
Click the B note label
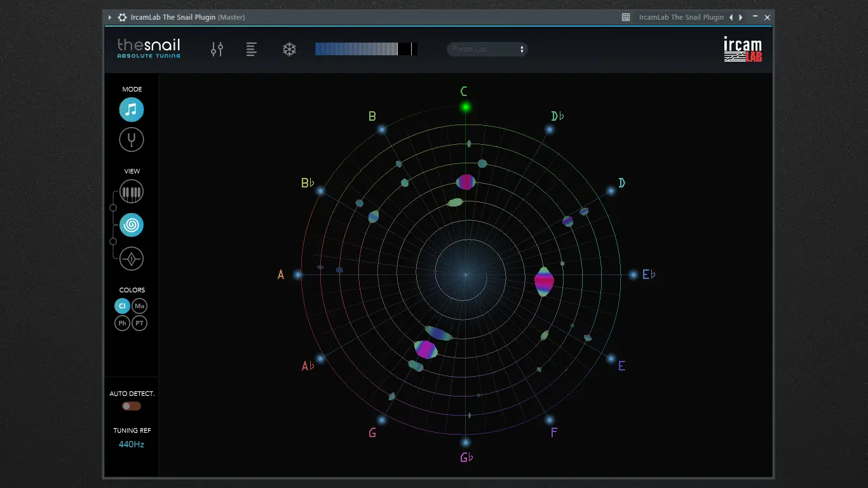[372, 116]
